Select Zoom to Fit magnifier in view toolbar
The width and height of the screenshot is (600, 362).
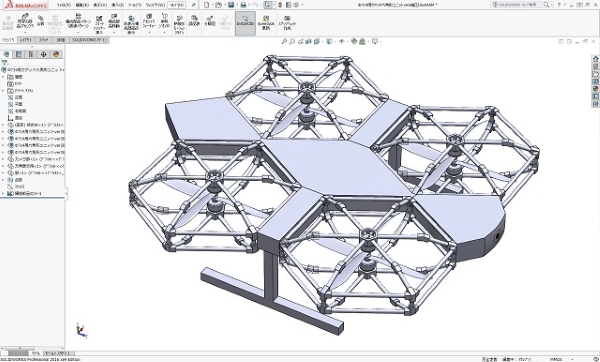coord(284,41)
